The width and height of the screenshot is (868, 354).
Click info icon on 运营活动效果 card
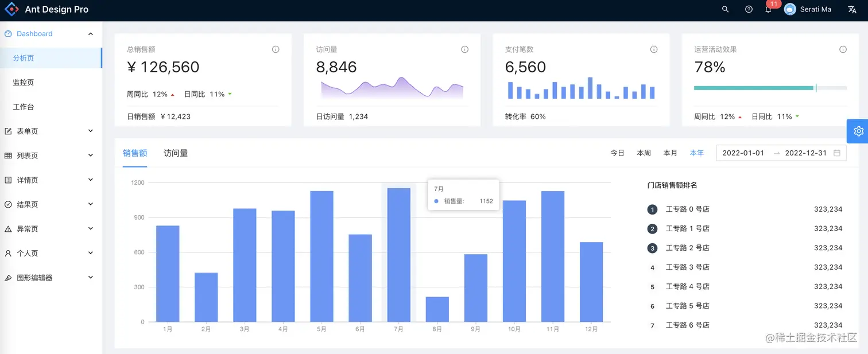[x=843, y=49]
